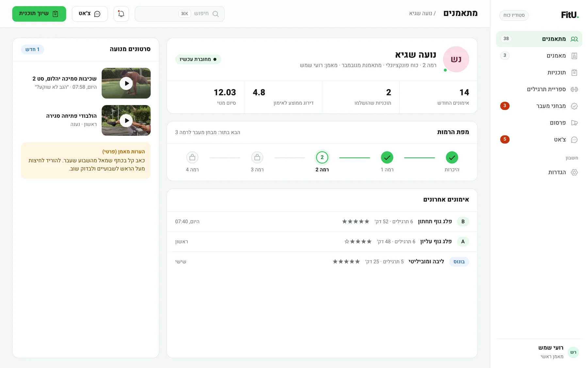
Task: Open תוכניות sidebar section
Action: (539, 73)
